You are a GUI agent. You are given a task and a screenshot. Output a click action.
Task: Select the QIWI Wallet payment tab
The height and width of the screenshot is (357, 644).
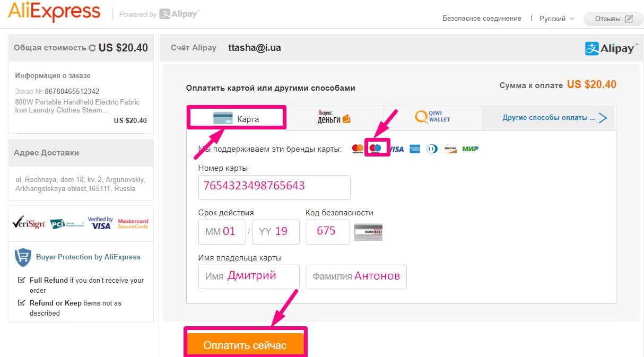432,117
